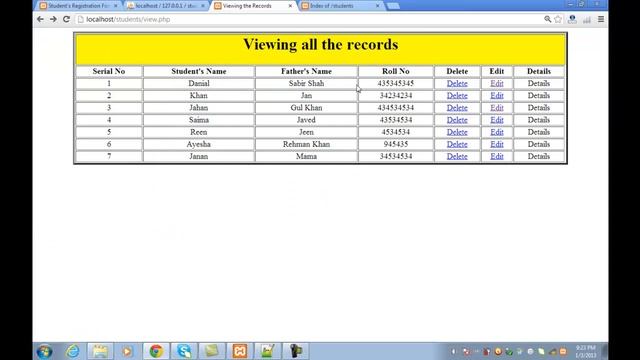Select the father's name Gul Khan
This screenshot has height=360, width=640.
click(306, 108)
